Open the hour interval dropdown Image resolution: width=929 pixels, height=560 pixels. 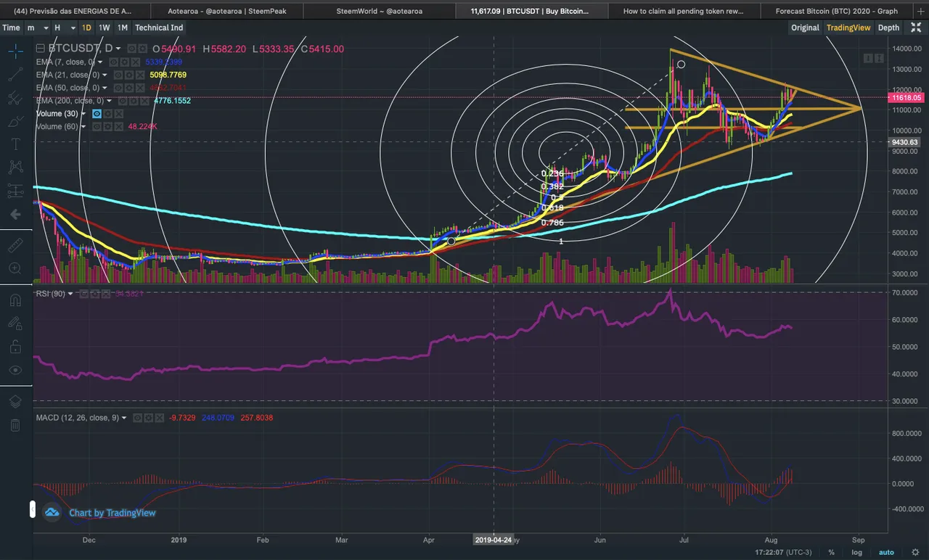[61, 28]
